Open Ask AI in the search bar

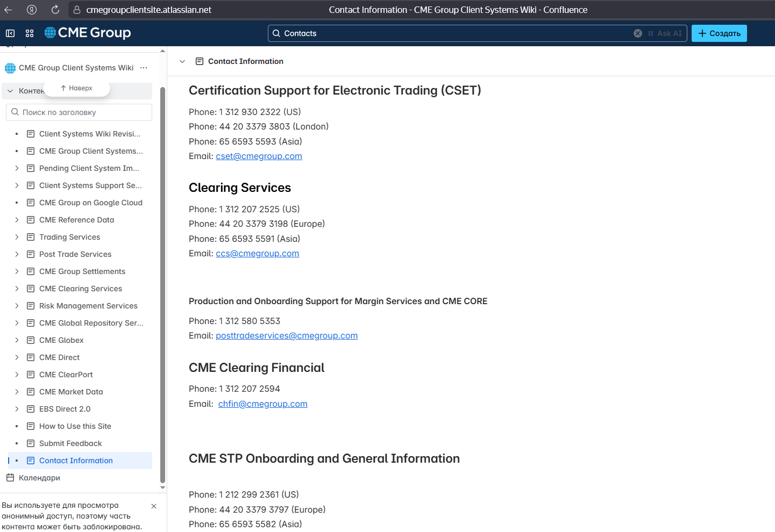[665, 33]
